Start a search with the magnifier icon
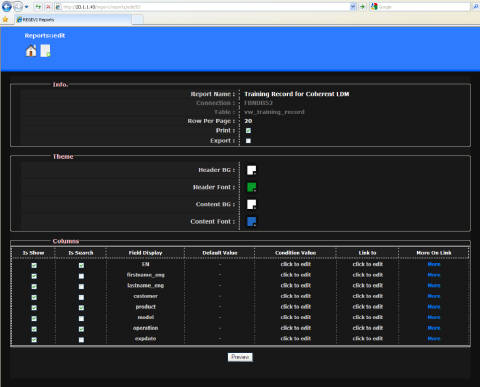 pyautogui.click(x=476, y=7)
